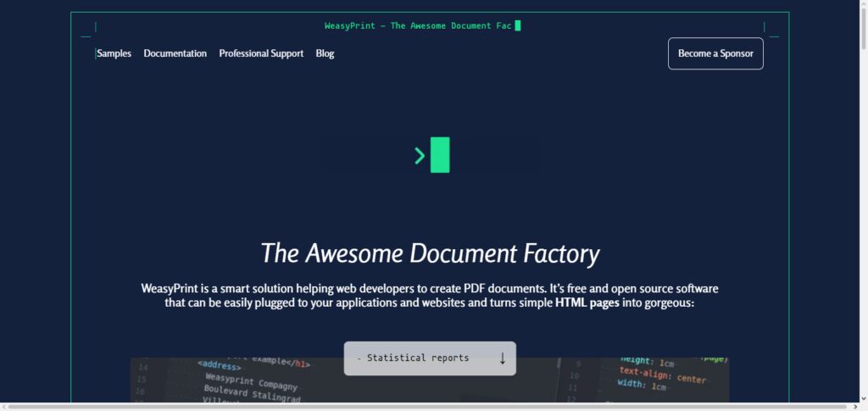Click the down arrow beside Statistical reports
The image size is (868, 411).
502,358
